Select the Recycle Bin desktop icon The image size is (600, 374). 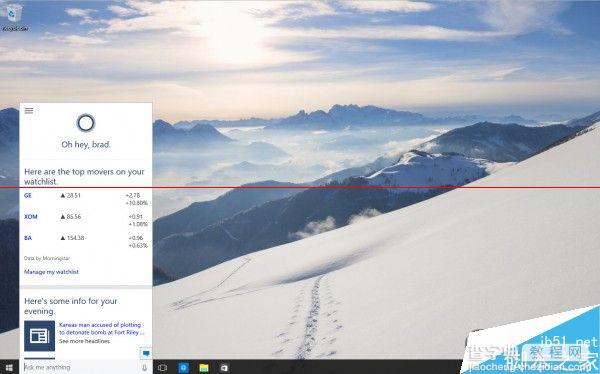click(x=14, y=16)
